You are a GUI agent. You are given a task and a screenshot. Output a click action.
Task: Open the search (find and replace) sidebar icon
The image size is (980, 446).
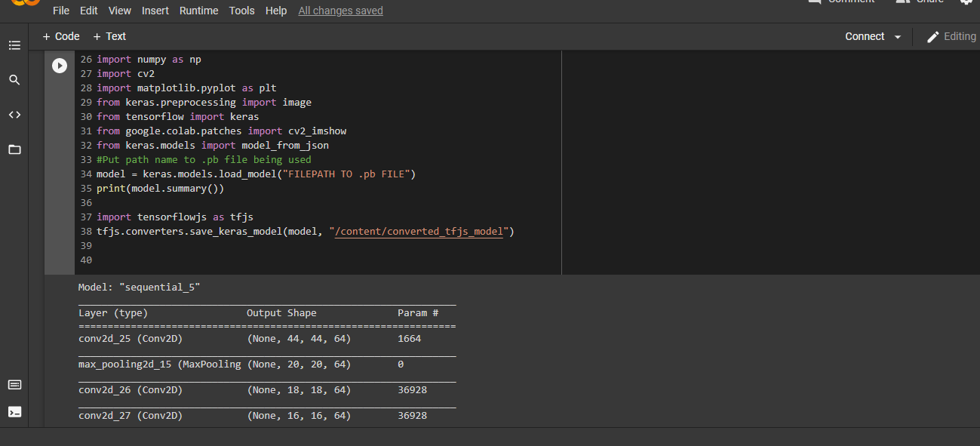(14, 80)
